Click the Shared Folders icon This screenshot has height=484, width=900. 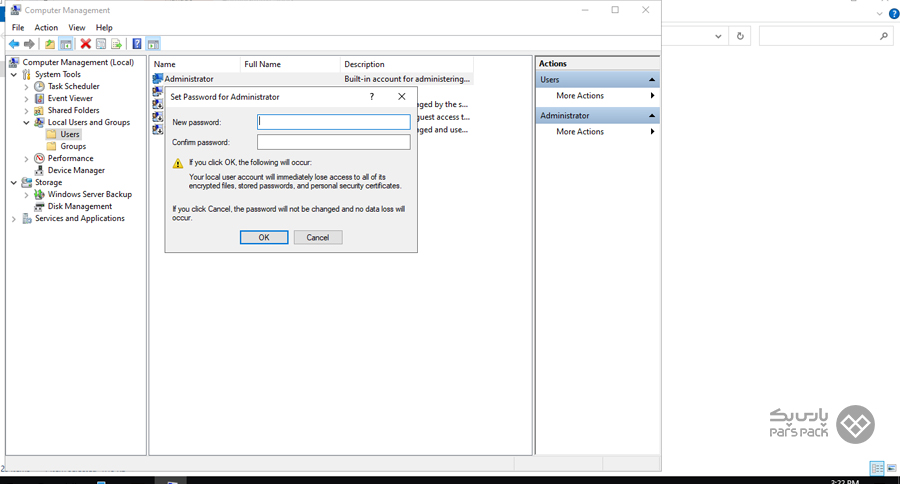pyautogui.click(x=39, y=110)
